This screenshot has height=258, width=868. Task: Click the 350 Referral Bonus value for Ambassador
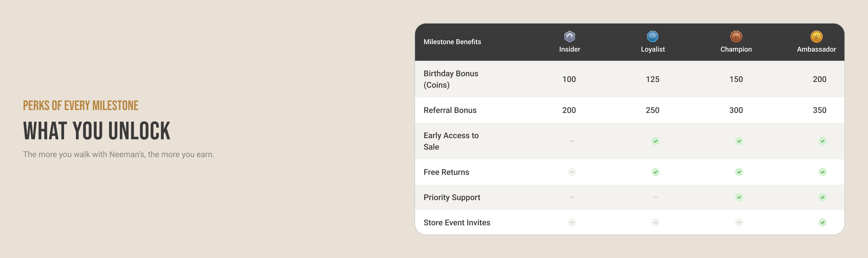point(819,110)
